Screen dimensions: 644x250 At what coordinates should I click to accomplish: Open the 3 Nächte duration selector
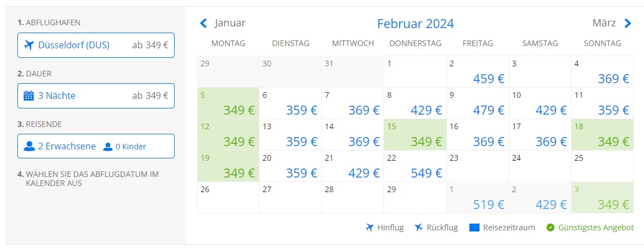click(x=96, y=96)
